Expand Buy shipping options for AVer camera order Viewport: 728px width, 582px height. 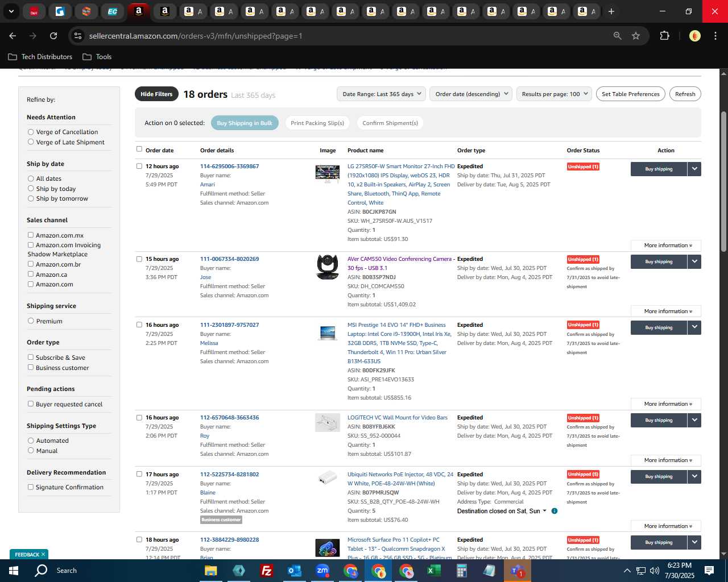[x=694, y=261]
